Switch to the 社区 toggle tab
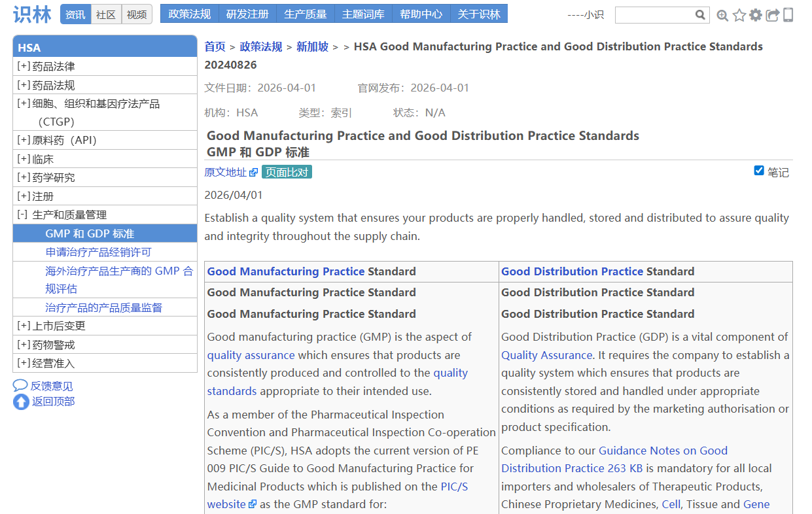Image resolution: width=812 pixels, height=514 pixels. (x=106, y=14)
